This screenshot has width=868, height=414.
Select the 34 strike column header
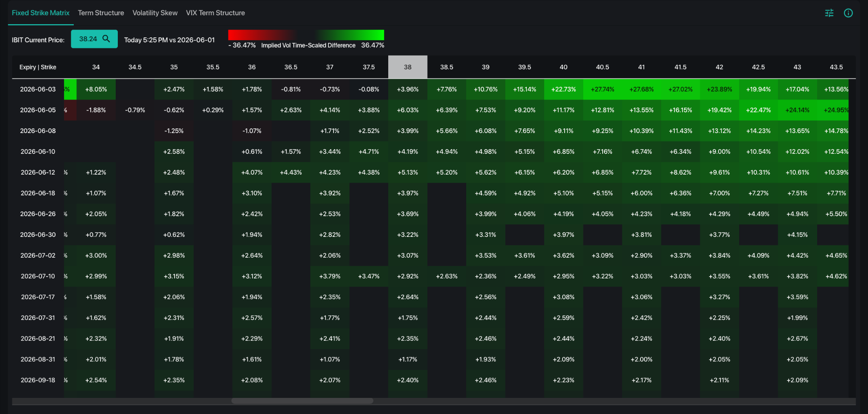(x=96, y=67)
